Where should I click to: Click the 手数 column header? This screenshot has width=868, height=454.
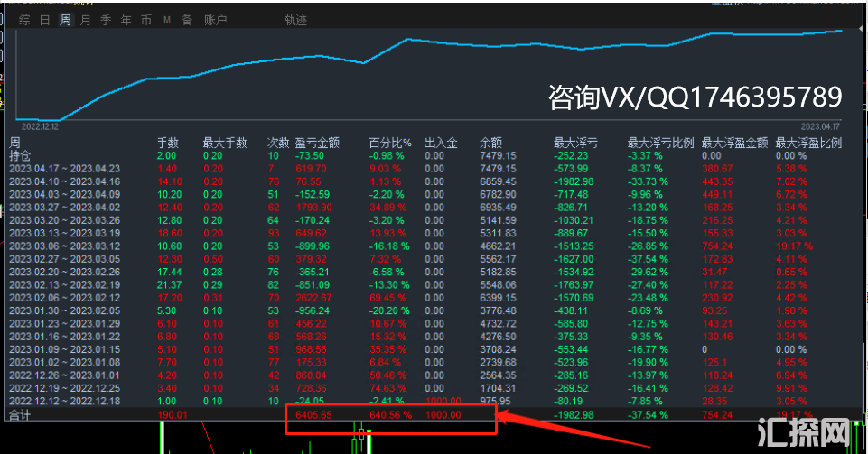pos(168,143)
